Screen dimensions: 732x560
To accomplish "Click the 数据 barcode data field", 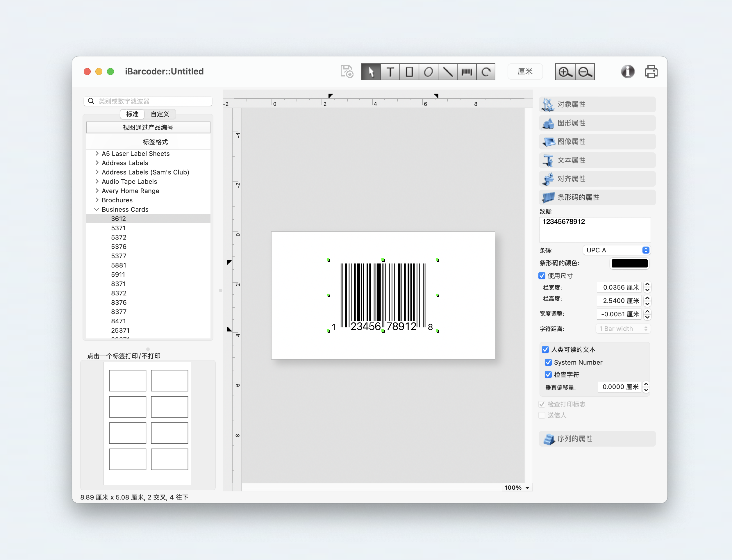I will coord(595,230).
